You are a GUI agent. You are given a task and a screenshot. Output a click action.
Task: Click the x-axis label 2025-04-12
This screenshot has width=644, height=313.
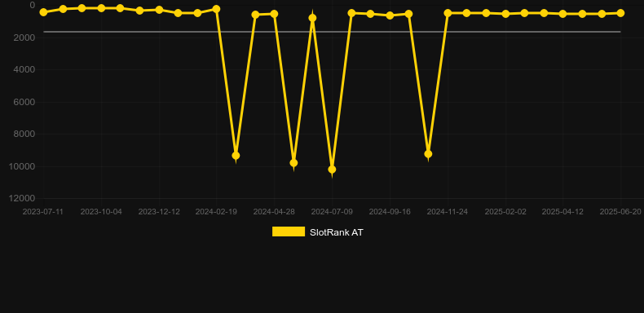pos(562,212)
